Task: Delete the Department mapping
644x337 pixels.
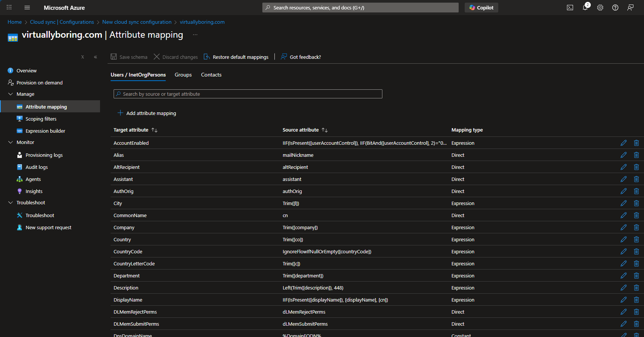Action: click(636, 276)
